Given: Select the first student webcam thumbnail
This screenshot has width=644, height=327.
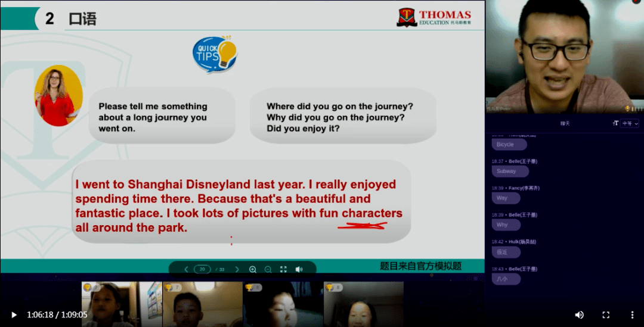Looking at the screenshot, I should click(122, 304).
